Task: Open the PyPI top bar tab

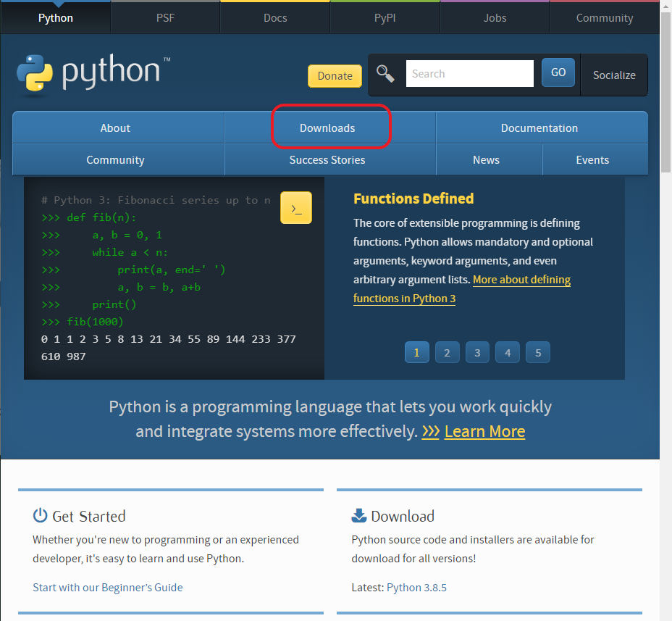Action: (385, 17)
